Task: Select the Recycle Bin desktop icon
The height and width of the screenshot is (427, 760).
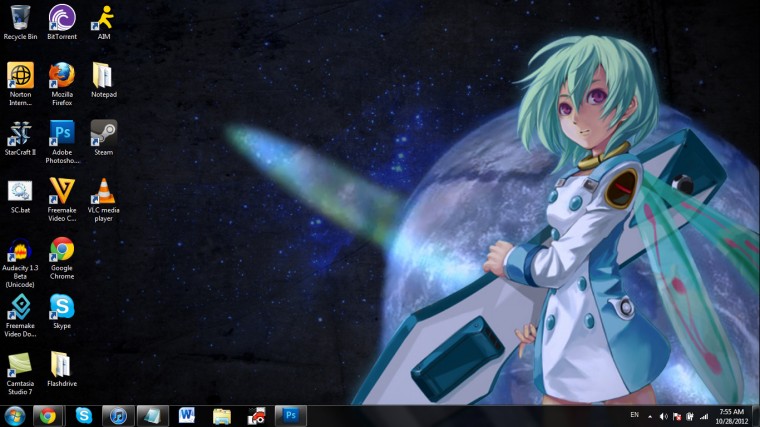Action: [x=20, y=22]
